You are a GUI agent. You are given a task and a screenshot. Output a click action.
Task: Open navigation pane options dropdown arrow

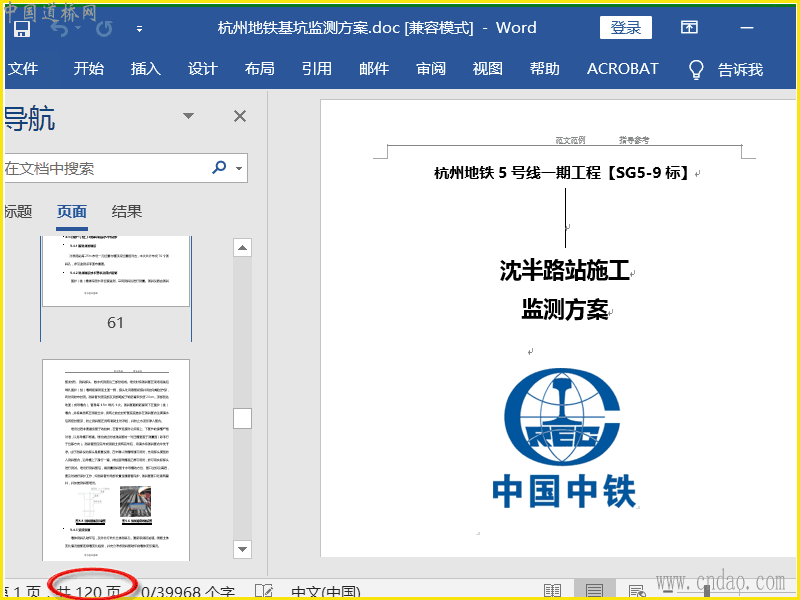click(189, 116)
